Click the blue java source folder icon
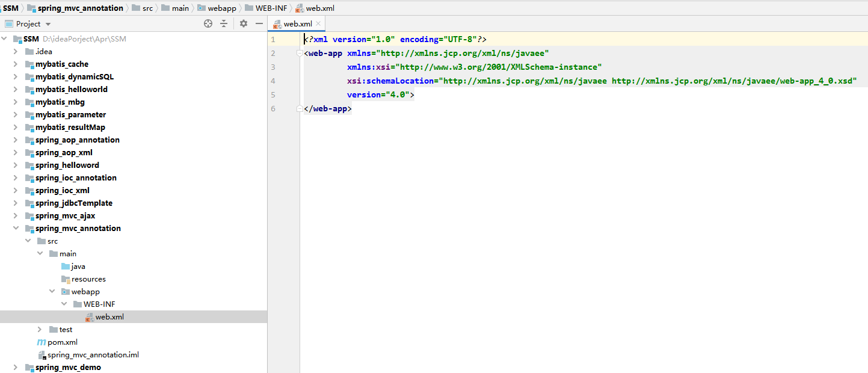The width and height of the screenshot is (868, 373). pyautogui.click(x=66, y=266)
